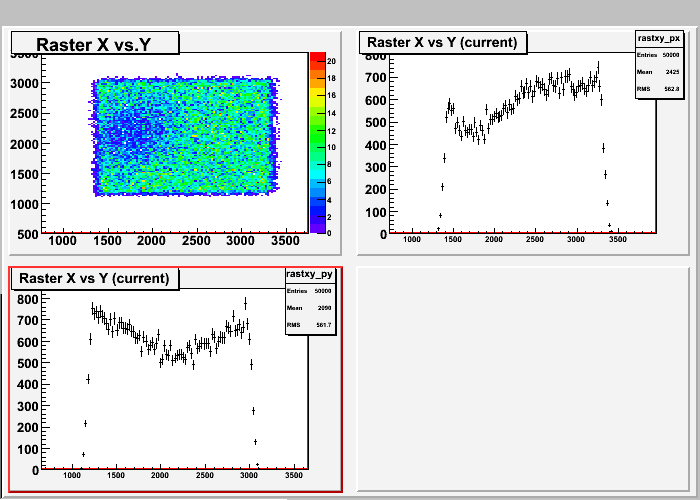The width and height of the screenshot is (700, 500).
Task: Click x-axis label "2000" in Raster X vs.Y plot
Action: tap(151, 241)
